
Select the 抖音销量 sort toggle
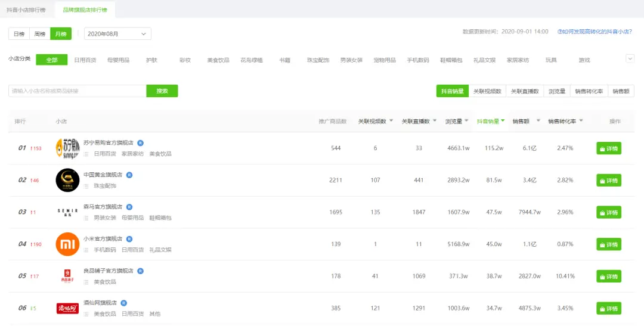click(452, 91)
